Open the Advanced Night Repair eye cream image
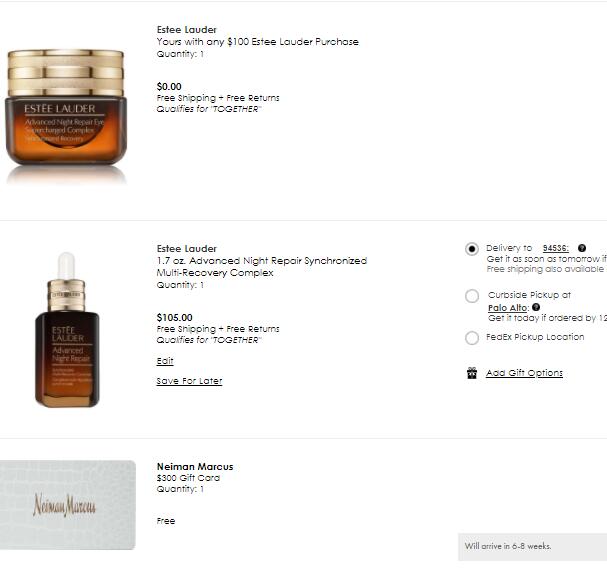This screenshot has height=573, width=607. point(65,110)
